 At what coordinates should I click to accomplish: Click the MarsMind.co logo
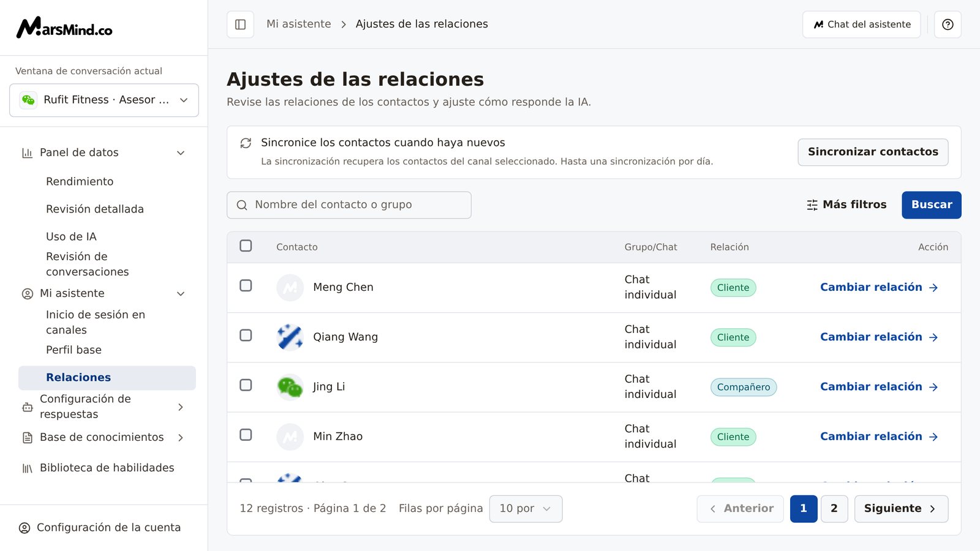64,28
